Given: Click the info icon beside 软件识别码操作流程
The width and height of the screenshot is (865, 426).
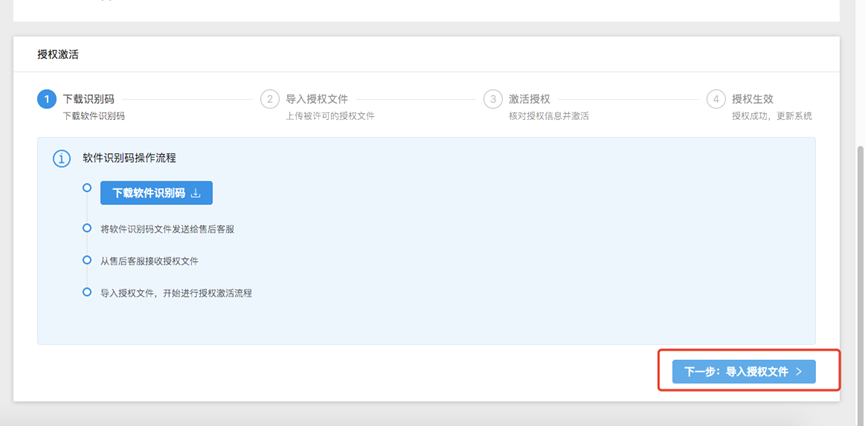Looking at the screenshot, I should (x=61, y=159).
